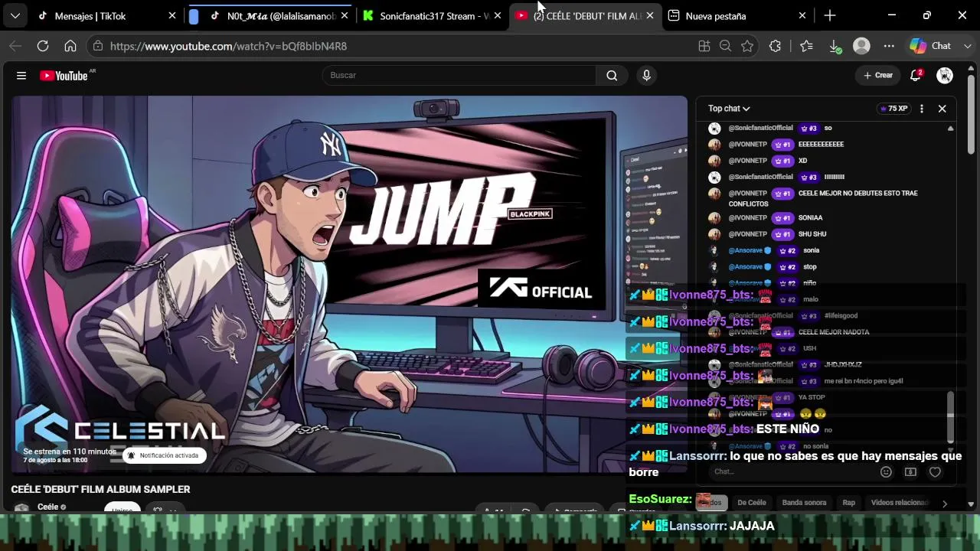Expand the Top chat dropdown
This screenshot has width=980, height=551.
[x=729, y=109]
